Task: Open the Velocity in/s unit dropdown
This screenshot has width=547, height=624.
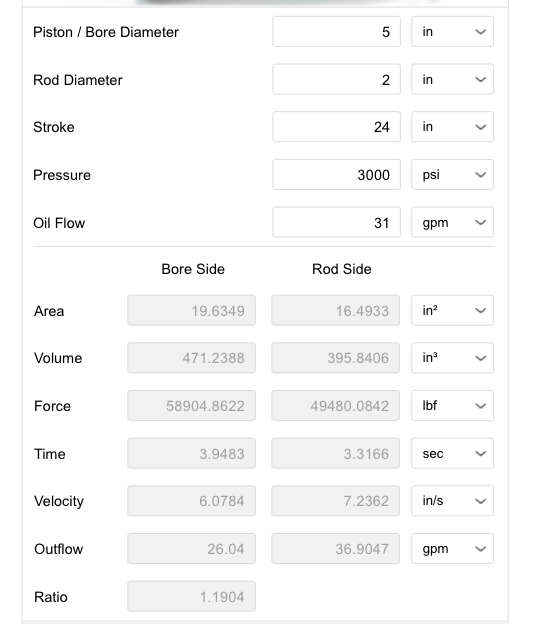Action: pos(452,501)
